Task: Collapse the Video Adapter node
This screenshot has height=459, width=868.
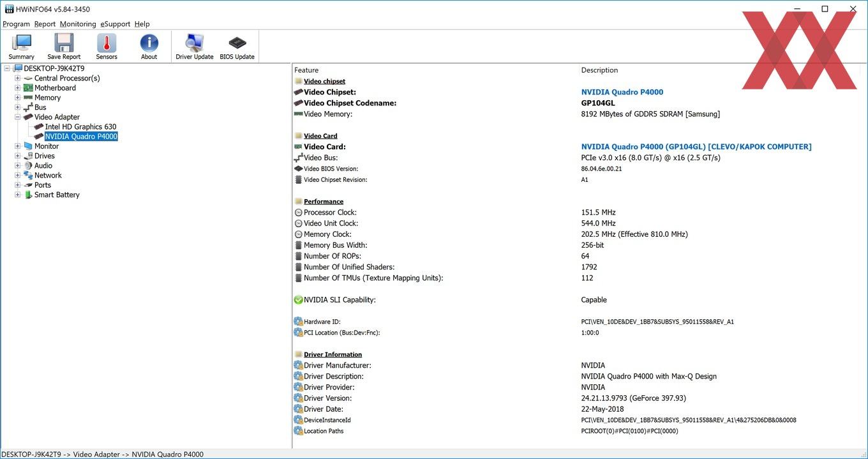Action: coord(18,117)
